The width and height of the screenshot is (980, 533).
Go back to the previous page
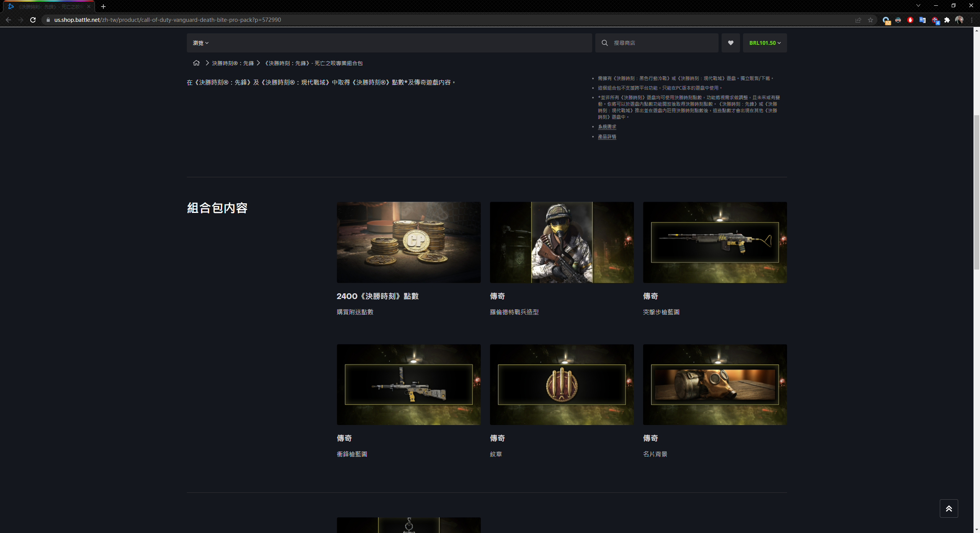coord(8,20)
